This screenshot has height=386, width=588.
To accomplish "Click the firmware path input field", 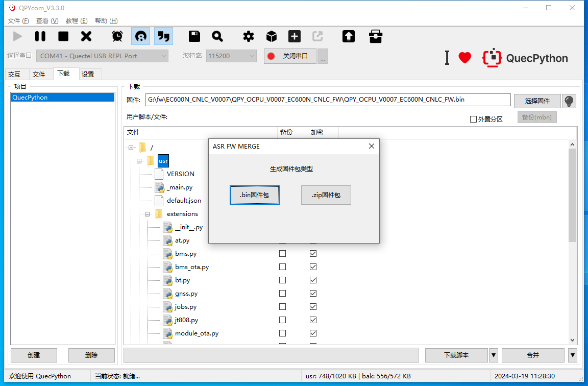I will 328,100.
